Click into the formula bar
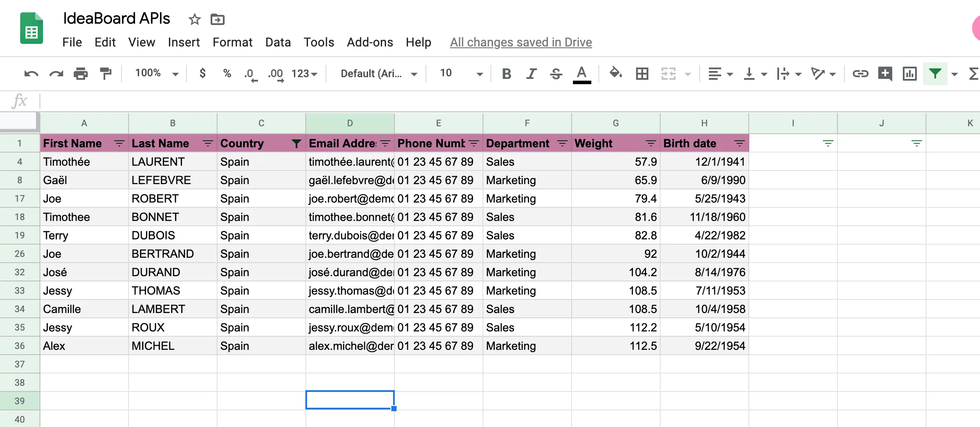Image resolution: width=980 pixels, height=427 pixels. tap(483, 101)
